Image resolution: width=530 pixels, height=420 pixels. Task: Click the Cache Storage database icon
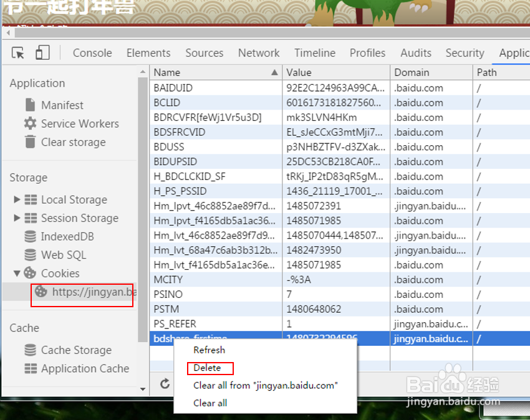[30, 350]
